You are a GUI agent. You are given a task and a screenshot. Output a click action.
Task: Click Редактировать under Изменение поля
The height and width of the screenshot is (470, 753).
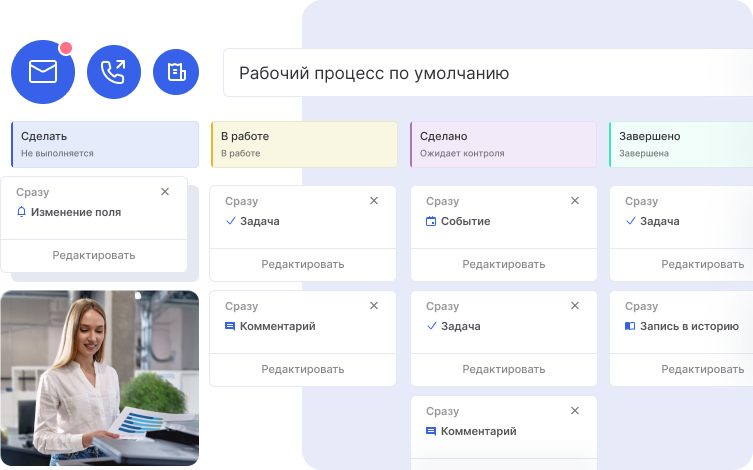[x=94, y=255]
